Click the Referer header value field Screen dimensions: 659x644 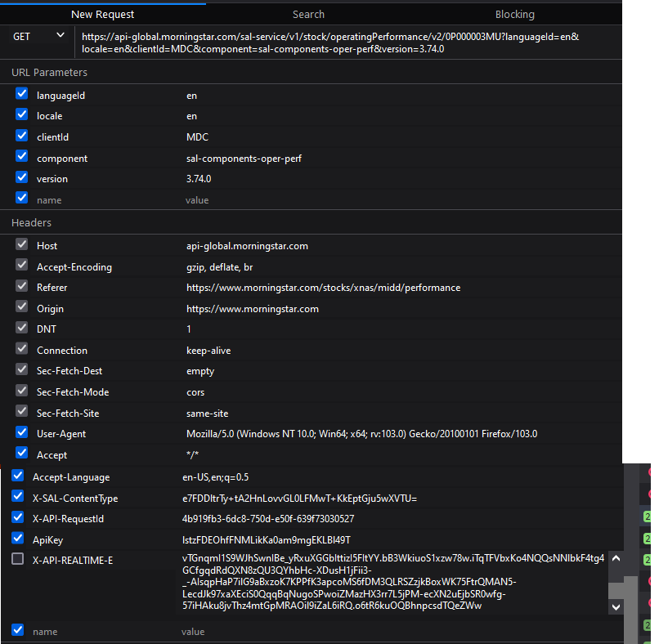[323, 288]
